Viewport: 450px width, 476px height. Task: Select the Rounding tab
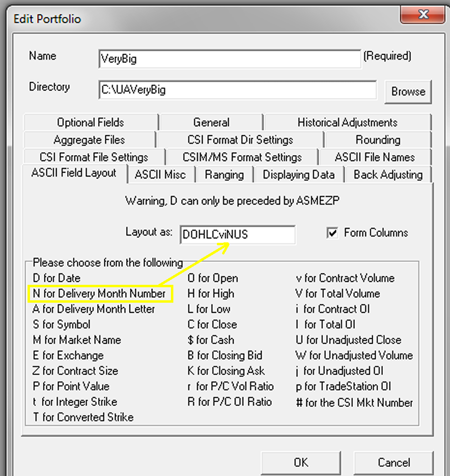pos(379,140)
